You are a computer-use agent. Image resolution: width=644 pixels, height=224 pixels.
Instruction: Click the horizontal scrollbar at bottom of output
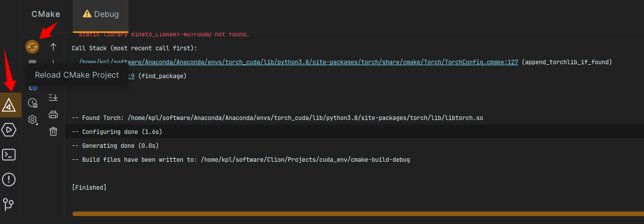pos(358,214)
